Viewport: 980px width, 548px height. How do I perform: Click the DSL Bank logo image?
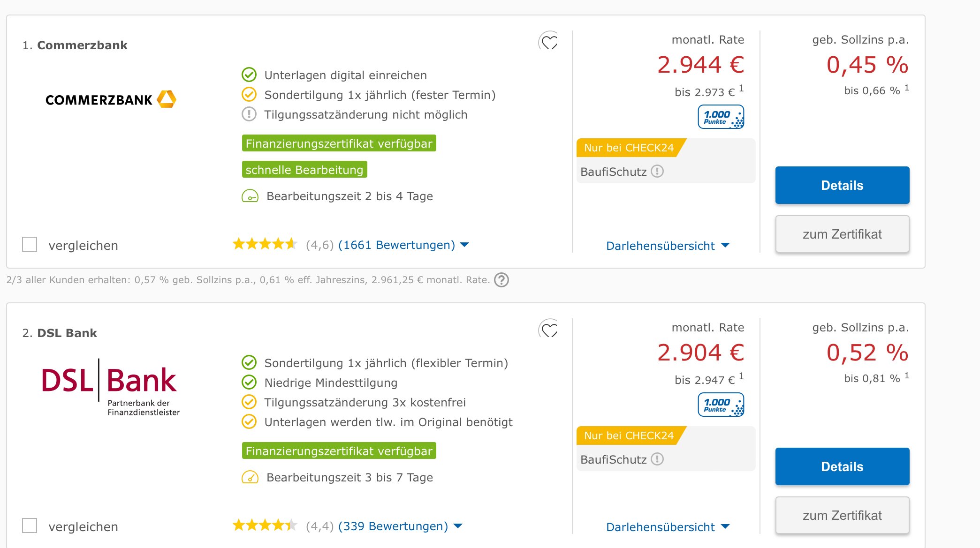point(111,387)
